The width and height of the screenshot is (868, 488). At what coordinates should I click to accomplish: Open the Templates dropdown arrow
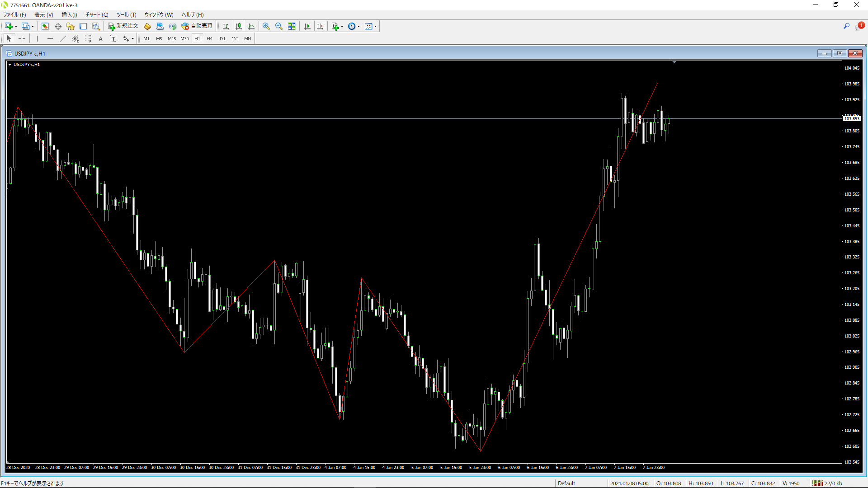click(x=376, y=26)
